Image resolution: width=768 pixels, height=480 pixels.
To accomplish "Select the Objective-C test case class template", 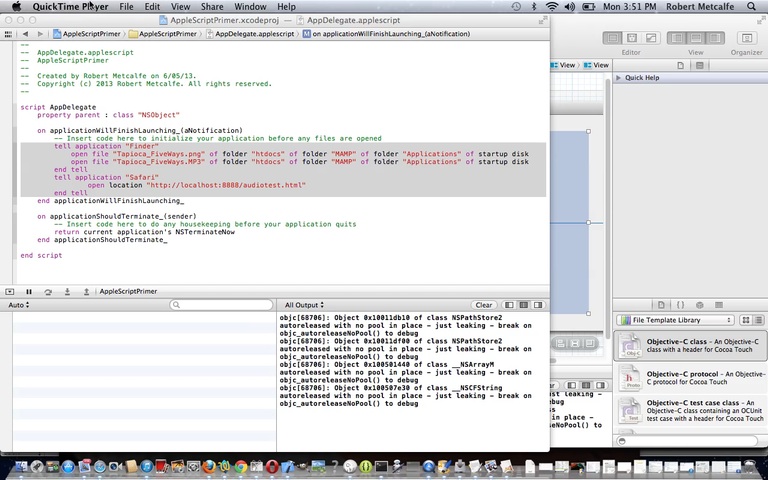I will pos(691,410).
